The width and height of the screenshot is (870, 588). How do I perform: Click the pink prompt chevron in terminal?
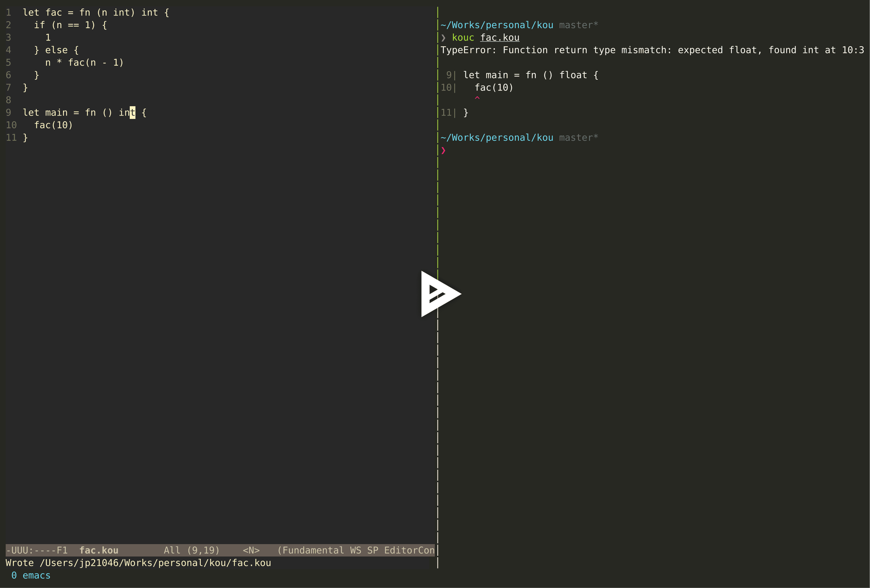tap(444, 151)
